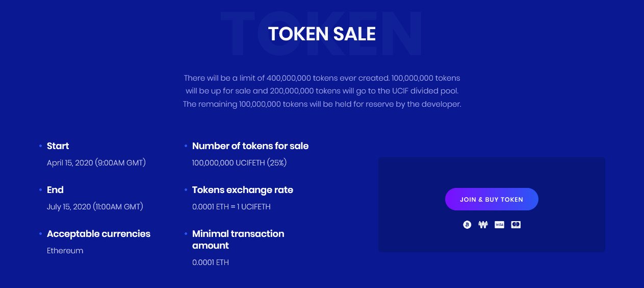Select Tokens exchange rate heading

pos(243,190)
